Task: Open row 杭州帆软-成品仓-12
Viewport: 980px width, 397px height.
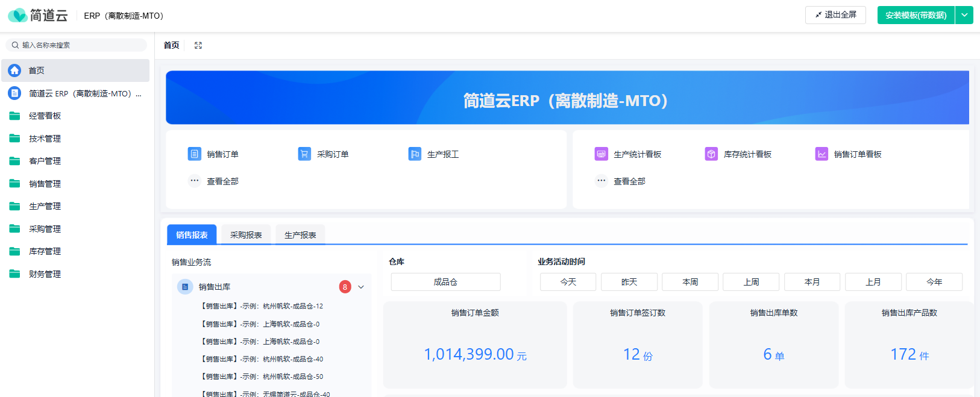Action: (262, 306)
